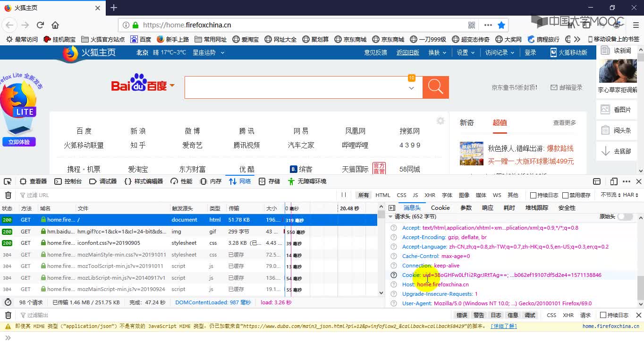Toggle the 警告 console filter
Viewport: 644px width, 344px height.
pyautogui.click(x=479, y=315)
